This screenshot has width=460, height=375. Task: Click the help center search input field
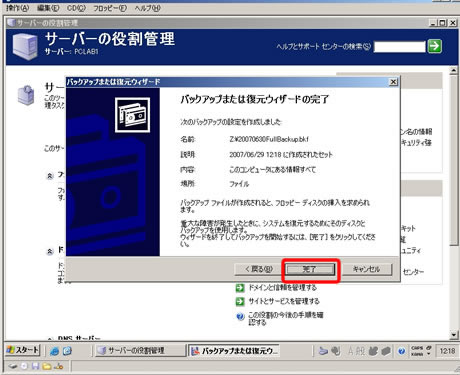[x=400, y=47]
